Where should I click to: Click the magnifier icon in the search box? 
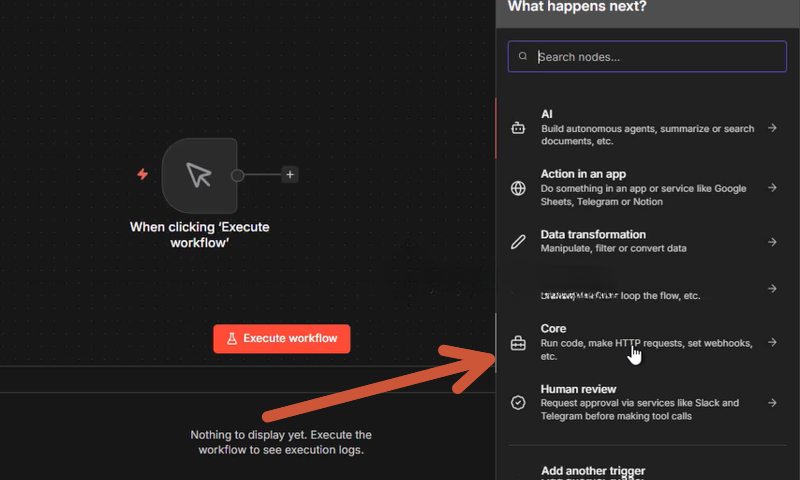click(523, 56)
